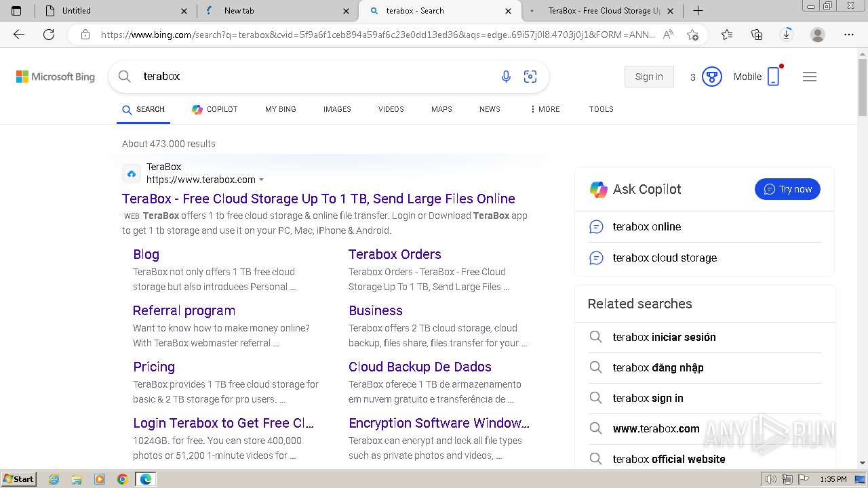Image resolution: width=868 pixels, height=488 pixels.
Task: Add this page to favorites star
Action: coord(692,35)
